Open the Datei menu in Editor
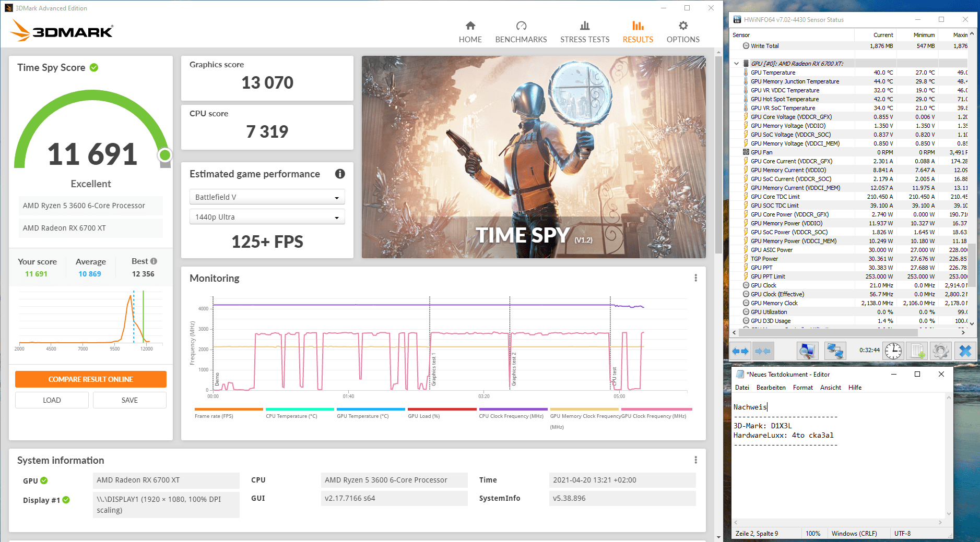Viewport: 980px width, 542px height. [742, 388]
